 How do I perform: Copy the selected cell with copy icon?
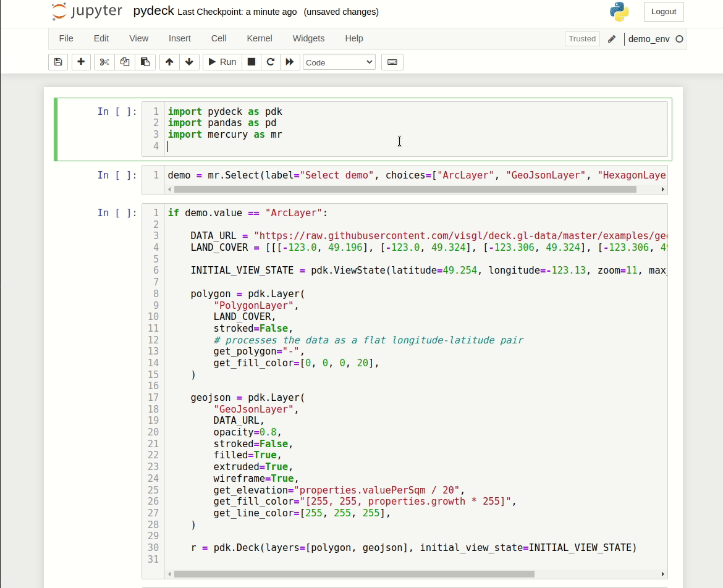point(124,62)
